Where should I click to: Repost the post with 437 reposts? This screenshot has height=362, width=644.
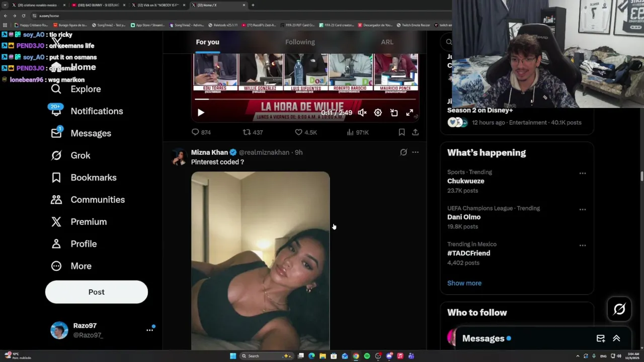253,132
